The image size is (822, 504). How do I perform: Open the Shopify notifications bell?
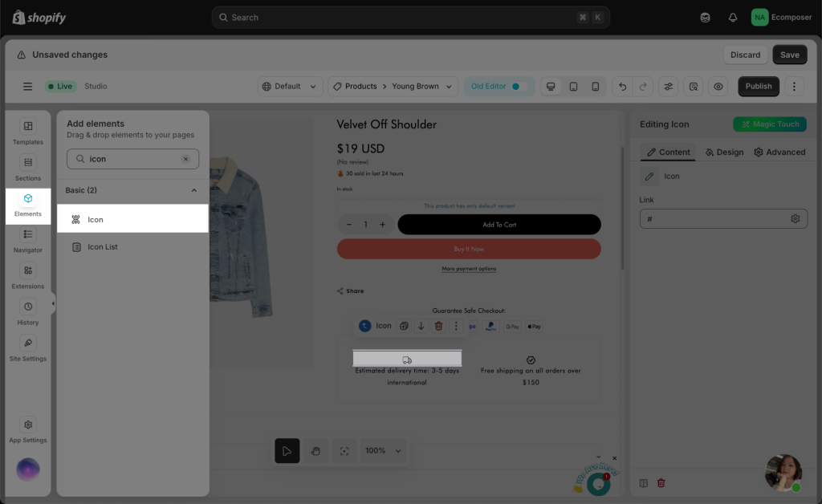(733, 18)
